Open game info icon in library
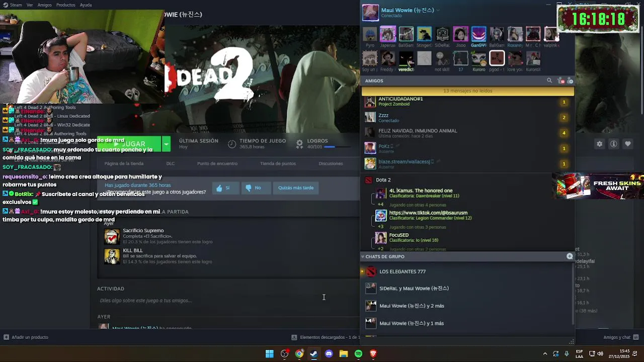 pyautogui.click(x=613, y=144)
